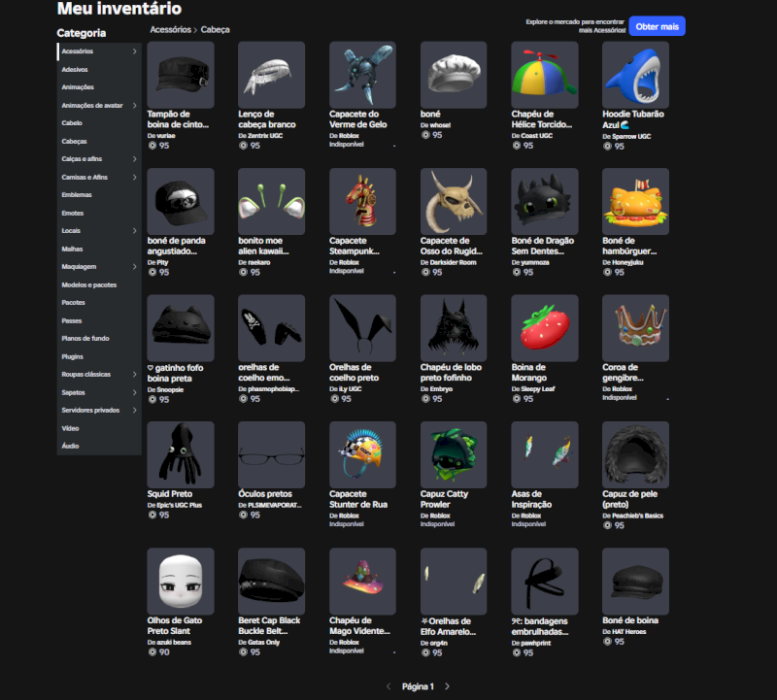This screenshot has width=777, height=700.
Task: Open the Orelhas de Elfo Amarelo image
Action: [454, 582]
